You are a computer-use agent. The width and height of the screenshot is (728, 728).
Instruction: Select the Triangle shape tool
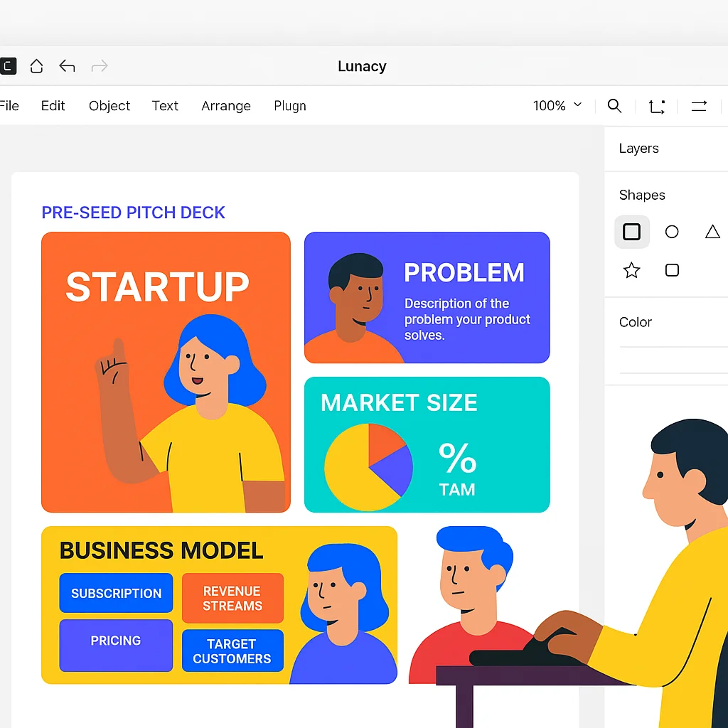coord(712,232)
